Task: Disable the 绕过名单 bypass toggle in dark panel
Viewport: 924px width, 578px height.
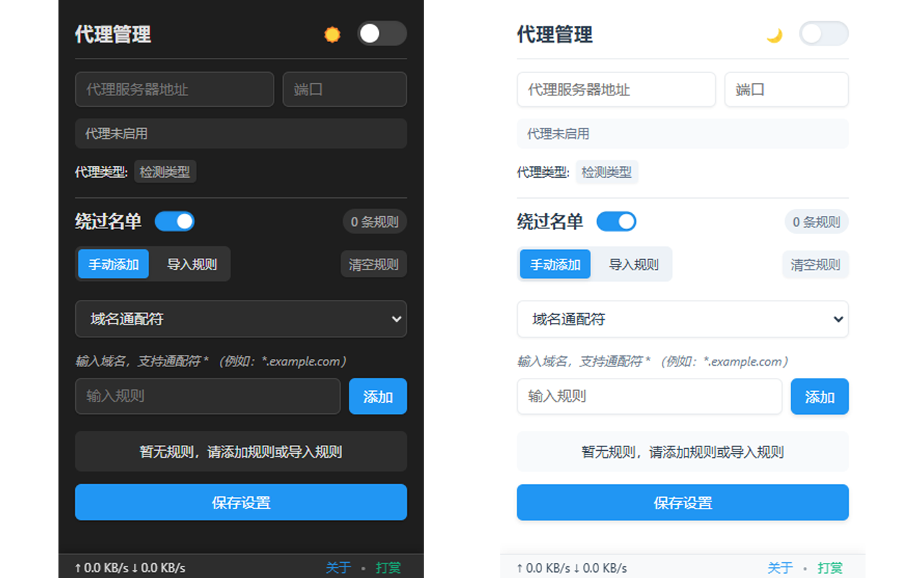Action: [x=175, y=221]
